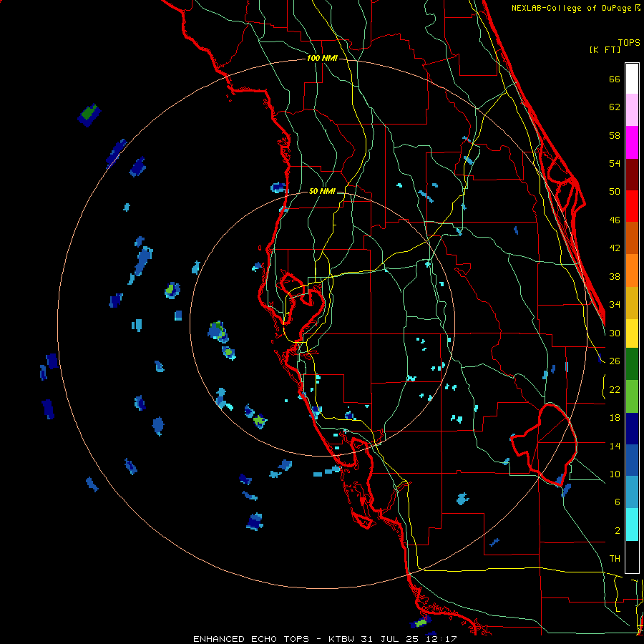The height and width of the screenshot is (644, 644).
Task: Click the [K FT] units label
Action: 605,50
